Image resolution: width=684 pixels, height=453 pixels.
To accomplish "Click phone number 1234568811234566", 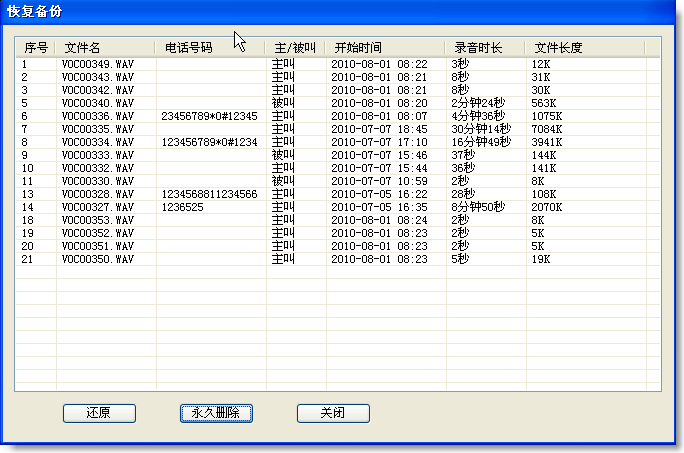I will coord(209,194).
